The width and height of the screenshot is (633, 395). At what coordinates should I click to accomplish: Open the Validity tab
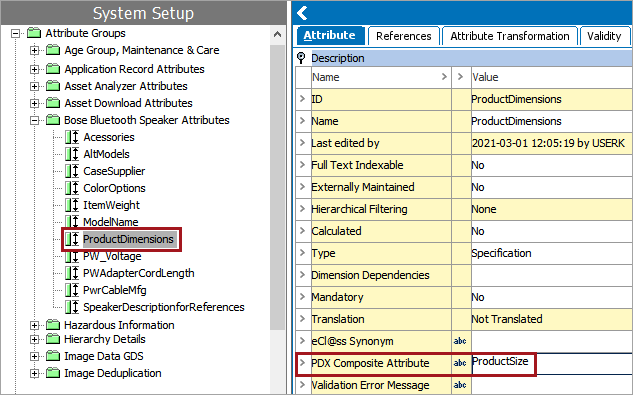pos(604,36)
